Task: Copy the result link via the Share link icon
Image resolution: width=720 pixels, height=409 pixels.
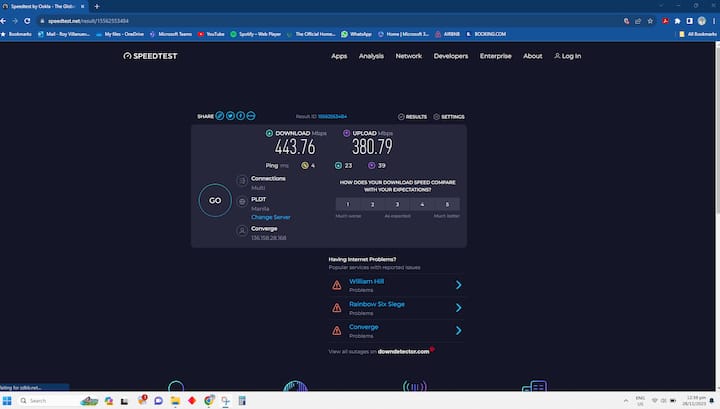Action: point(220,116)
